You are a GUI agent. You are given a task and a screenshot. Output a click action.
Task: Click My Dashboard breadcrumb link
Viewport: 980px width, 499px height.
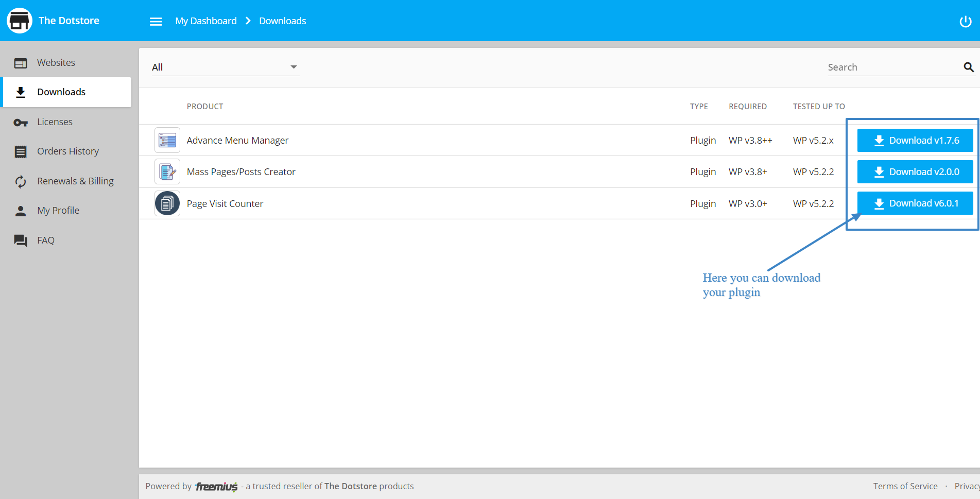pyautogui.click(x=206, y=21)
